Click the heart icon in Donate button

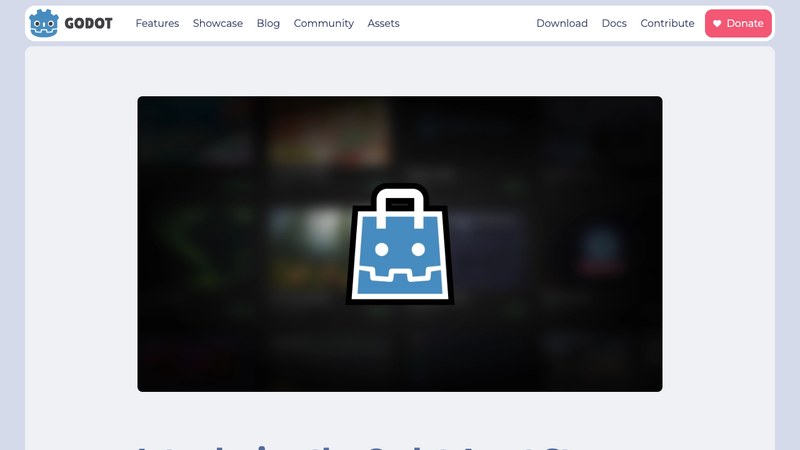pyautogui.click(x=717, y=23)
